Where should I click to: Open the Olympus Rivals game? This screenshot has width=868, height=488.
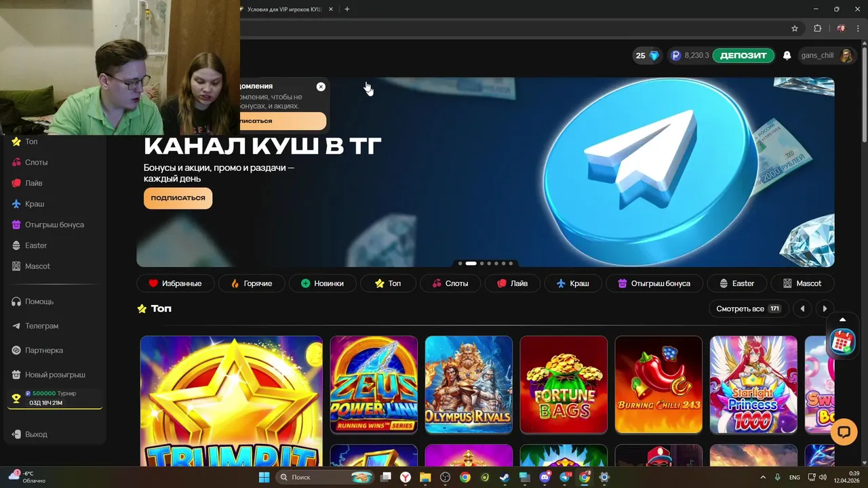tap(469, 384)
